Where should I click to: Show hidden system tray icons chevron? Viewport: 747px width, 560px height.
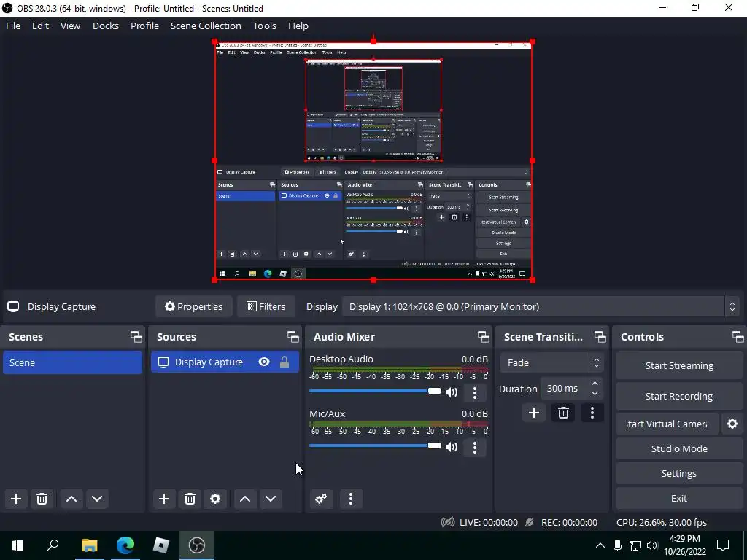coord(600,545)
